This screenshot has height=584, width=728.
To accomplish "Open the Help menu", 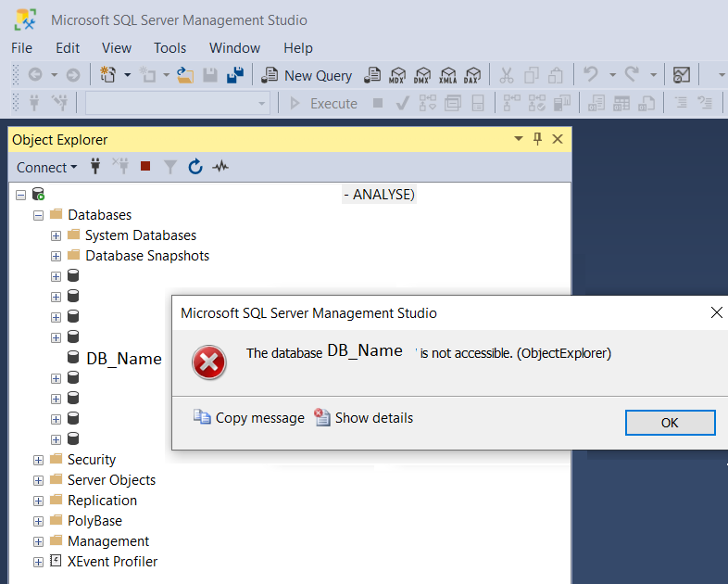I will click(298, 48).
